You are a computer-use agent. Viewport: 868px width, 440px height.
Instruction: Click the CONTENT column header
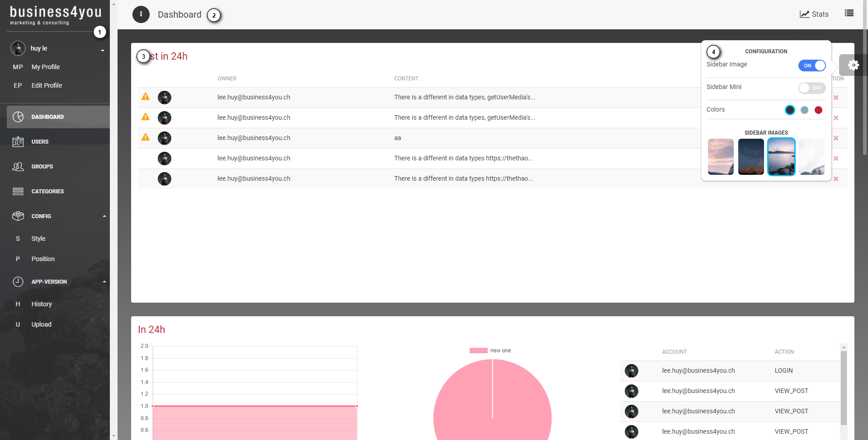[x=406, y=79]
